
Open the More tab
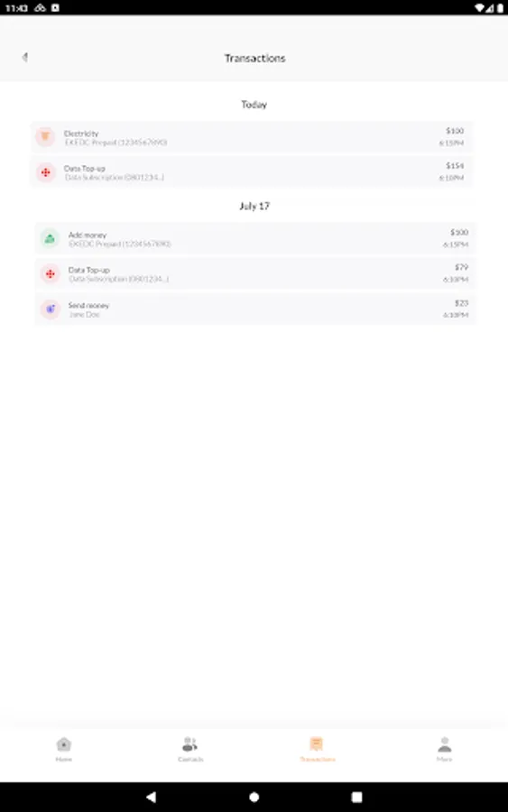pos(444,750)
